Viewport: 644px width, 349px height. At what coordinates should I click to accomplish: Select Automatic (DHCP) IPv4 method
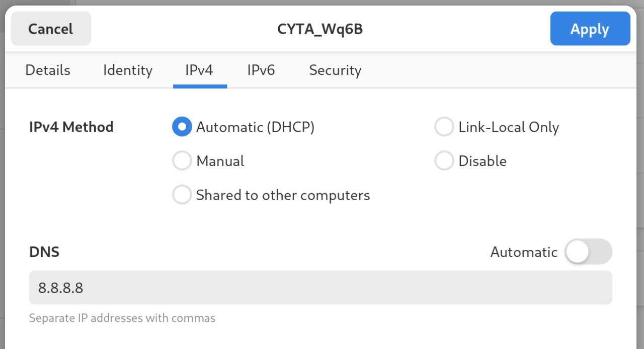[182, 127]
